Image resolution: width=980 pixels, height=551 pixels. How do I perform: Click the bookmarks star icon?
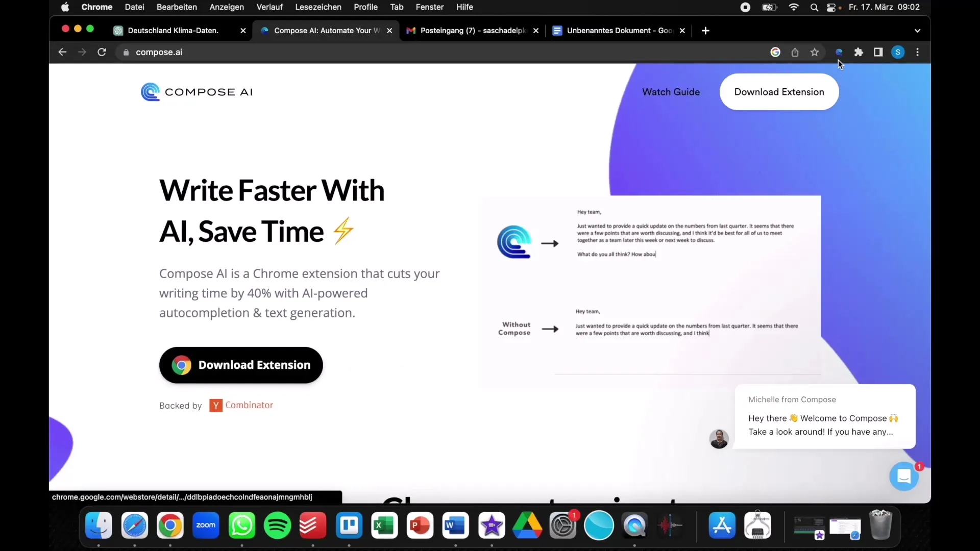point(815,52)
